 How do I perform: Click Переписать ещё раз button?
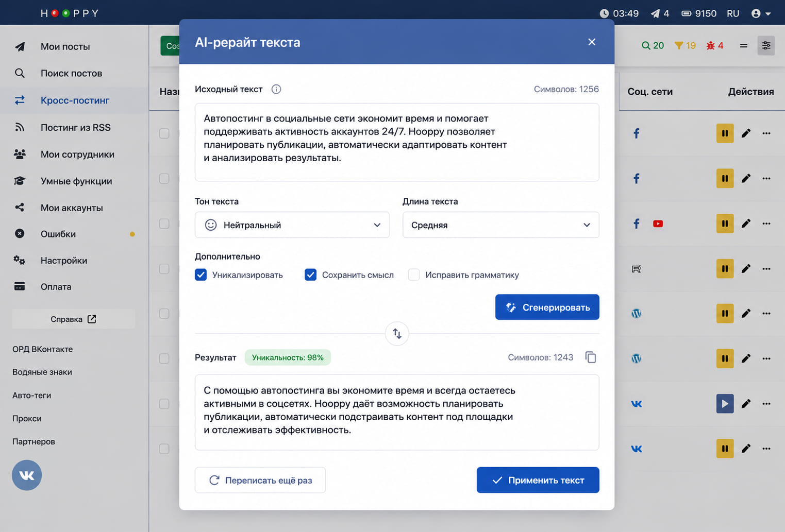pos(260,480)
